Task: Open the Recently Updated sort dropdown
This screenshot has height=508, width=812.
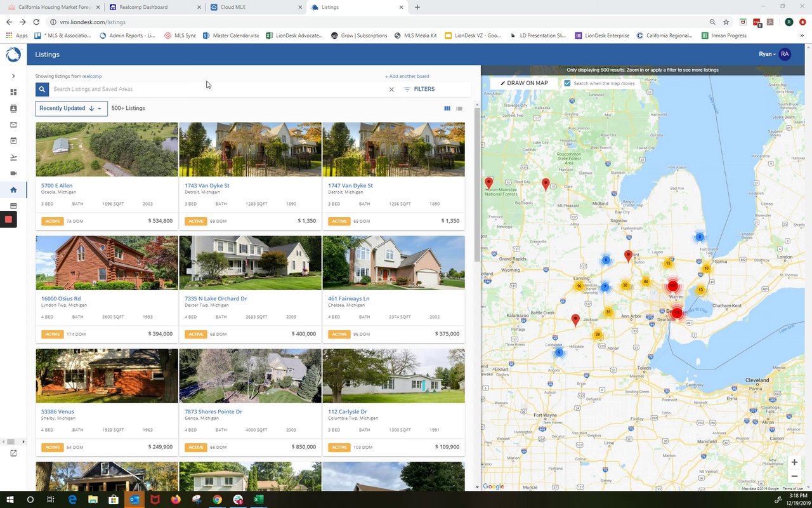Action: click(71, 109)
